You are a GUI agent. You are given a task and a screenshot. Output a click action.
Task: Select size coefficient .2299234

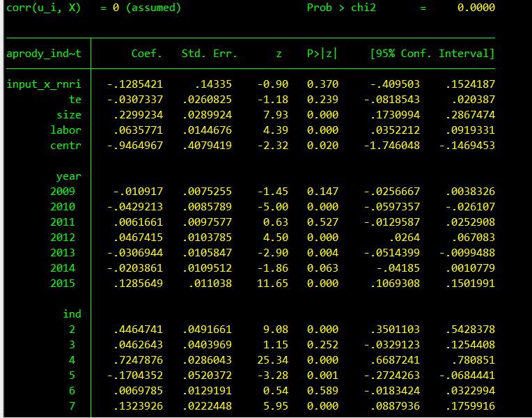(x=138, y=115)
